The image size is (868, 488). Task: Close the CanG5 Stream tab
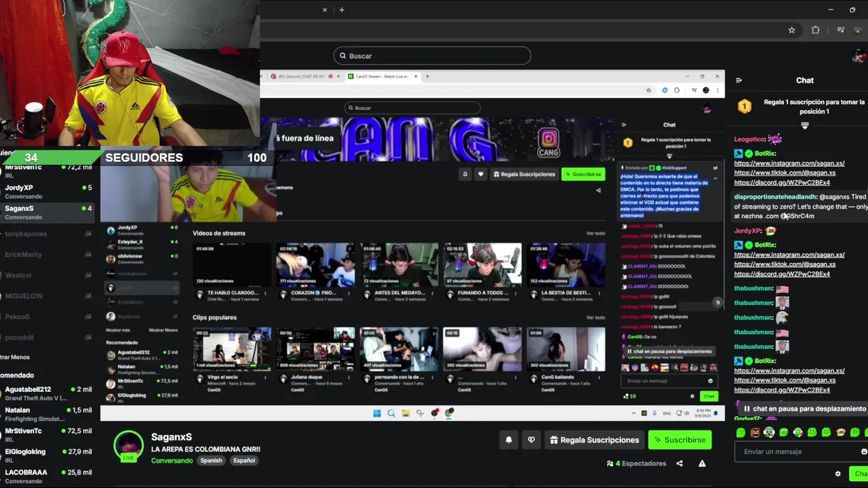pyautogui.click(x=416, y=77)
